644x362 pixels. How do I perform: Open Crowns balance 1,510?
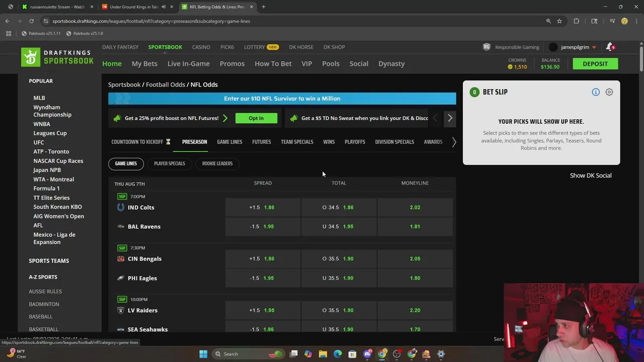[517, 64]
